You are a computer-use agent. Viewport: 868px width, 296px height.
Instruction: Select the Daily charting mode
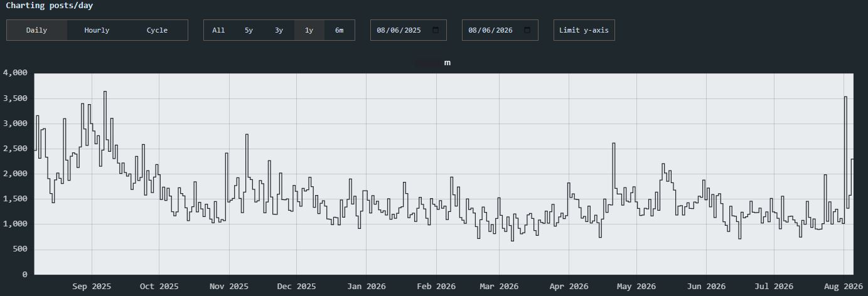pyautogui.click(x=36, y=30)
